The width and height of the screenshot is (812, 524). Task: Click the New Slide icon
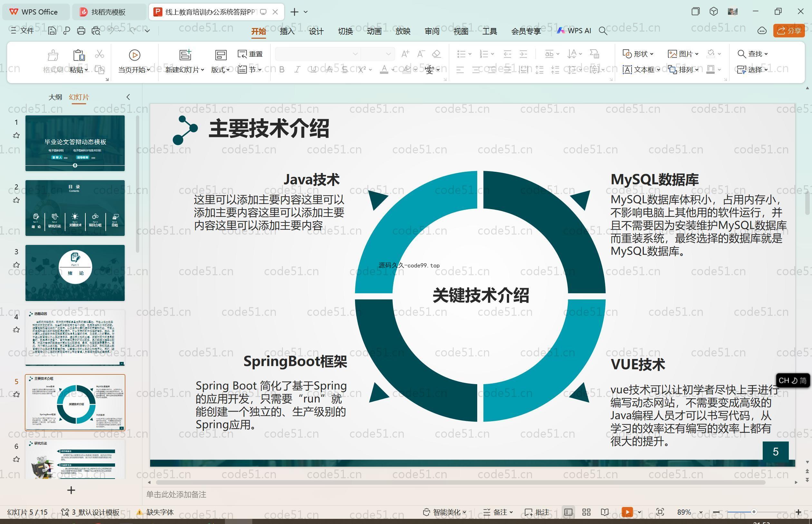[185, 55]
